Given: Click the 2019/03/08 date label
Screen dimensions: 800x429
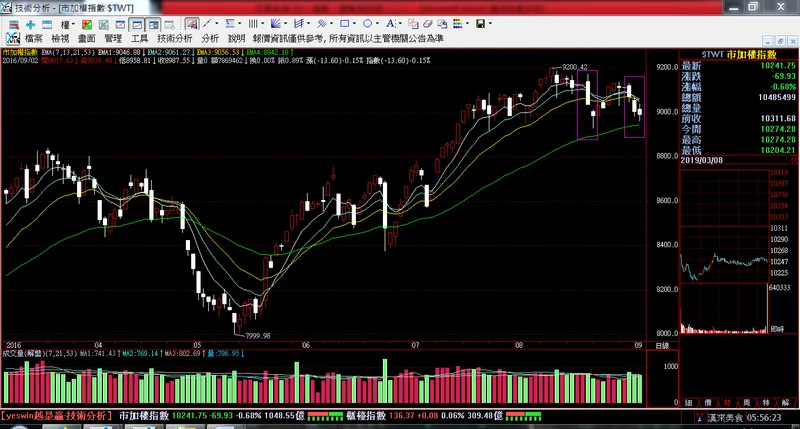Looking at the screenshot, I should (x=701, y=160).
